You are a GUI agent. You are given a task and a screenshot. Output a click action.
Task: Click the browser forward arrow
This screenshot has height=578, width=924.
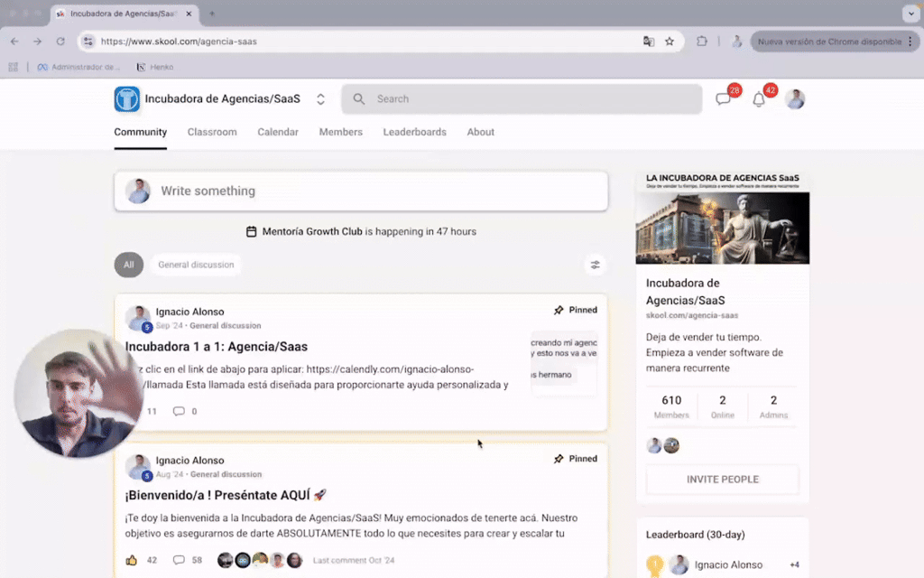click(x=37, y=42)
